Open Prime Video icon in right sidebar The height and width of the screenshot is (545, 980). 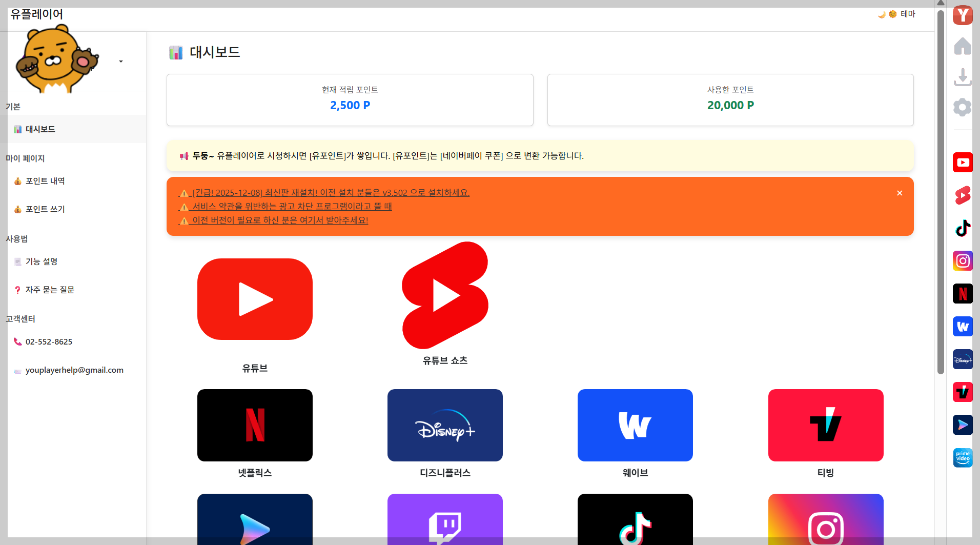(963, 458)
